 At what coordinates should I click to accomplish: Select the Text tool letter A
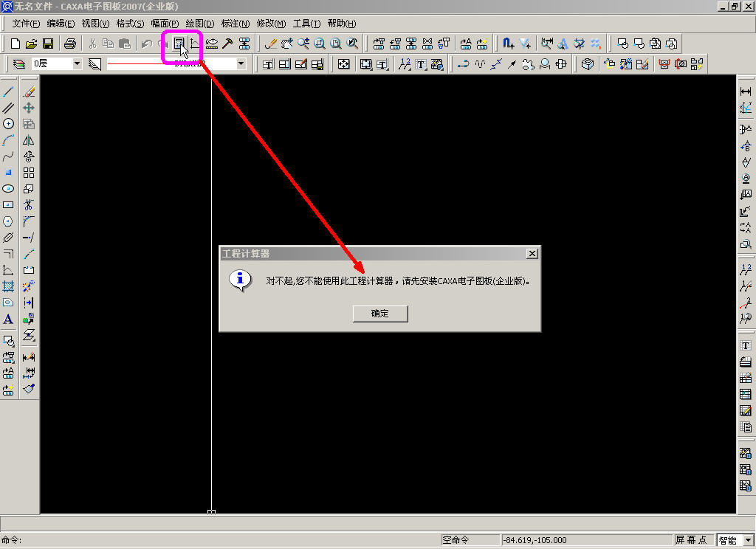(8, 319)
